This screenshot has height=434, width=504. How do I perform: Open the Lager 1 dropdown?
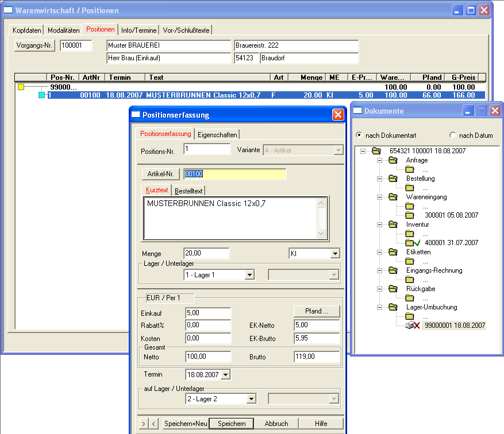[x=249, y=275]
